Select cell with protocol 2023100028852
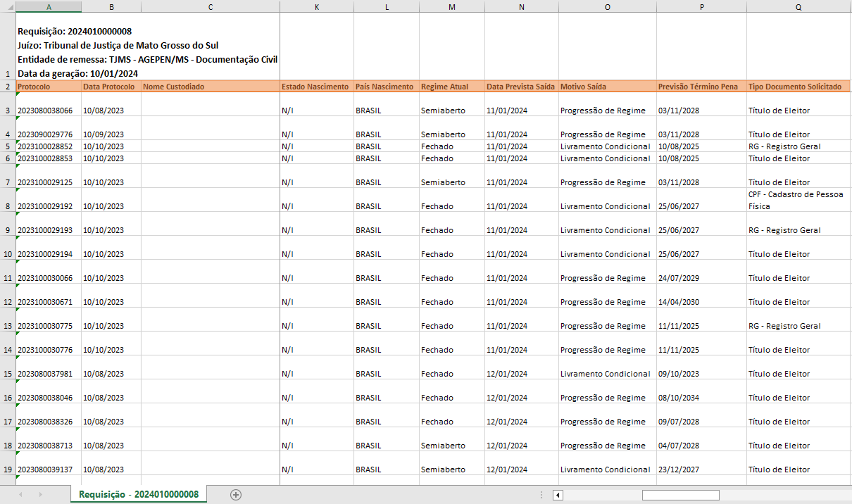Screen dimensions: 852x504 tap(49, 146)
